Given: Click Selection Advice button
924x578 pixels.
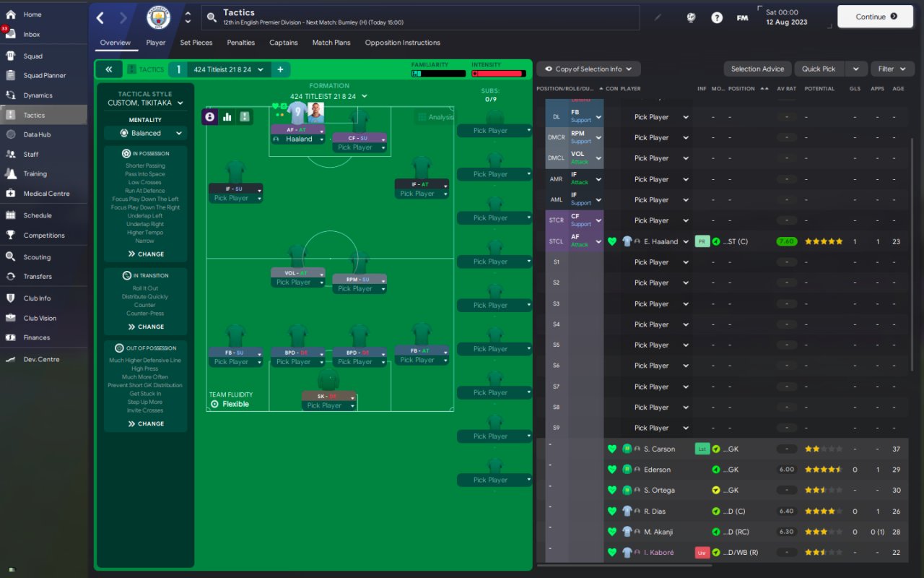Looking at the screenshot, I should (757, 69).
